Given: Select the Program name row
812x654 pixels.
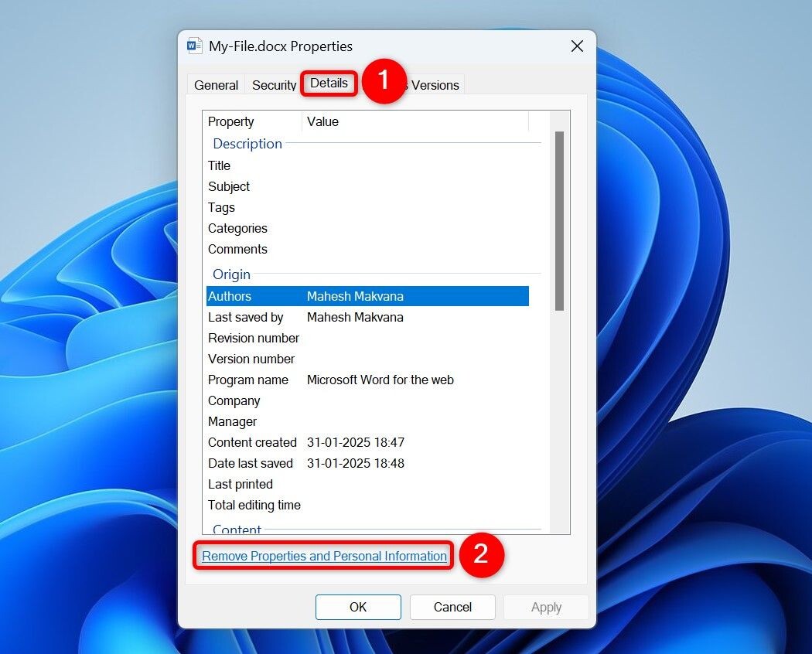Looking at the screenshot, I should click(x=367, y=380).
